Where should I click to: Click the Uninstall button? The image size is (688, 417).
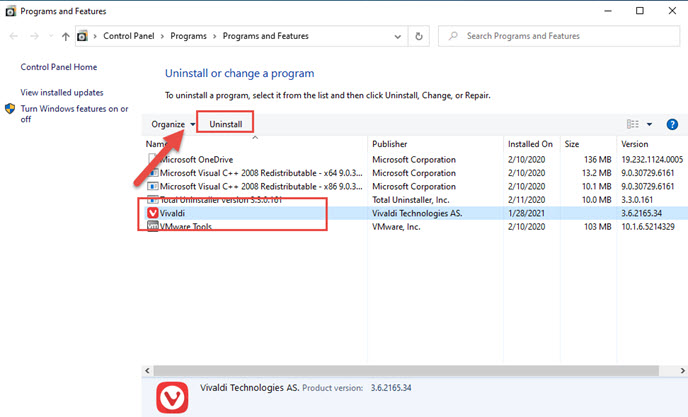tap(226, 124)
